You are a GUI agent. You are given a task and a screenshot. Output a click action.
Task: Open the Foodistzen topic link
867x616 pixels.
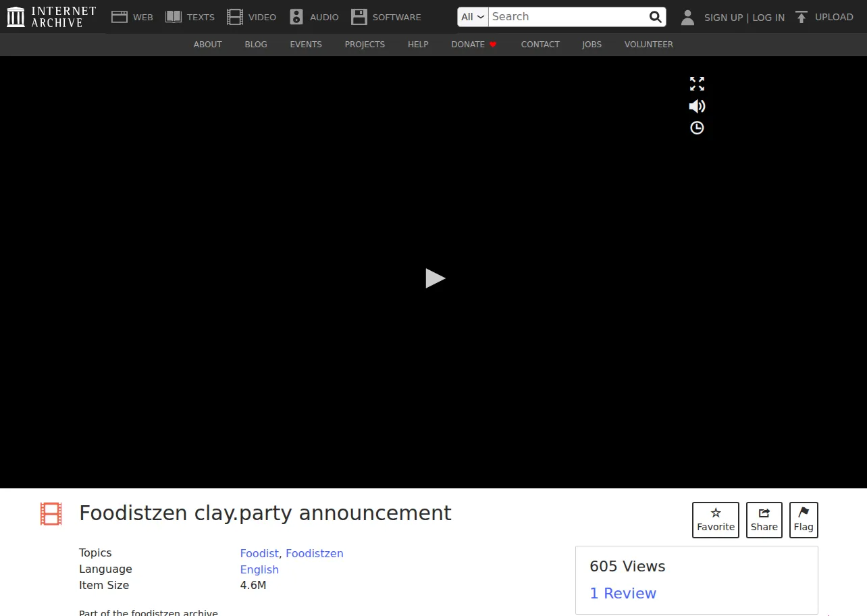(315, 553)
